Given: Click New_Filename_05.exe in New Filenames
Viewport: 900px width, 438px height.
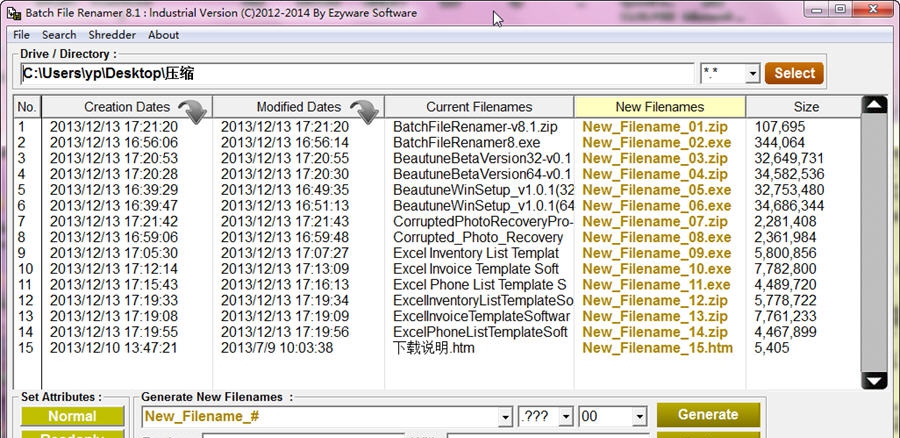Looking at the screenshot, I should [x=657, y=190].
